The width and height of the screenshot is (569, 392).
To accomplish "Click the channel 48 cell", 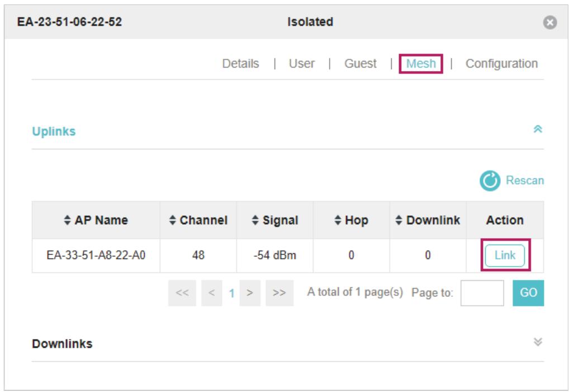I will tap(198, 255).
